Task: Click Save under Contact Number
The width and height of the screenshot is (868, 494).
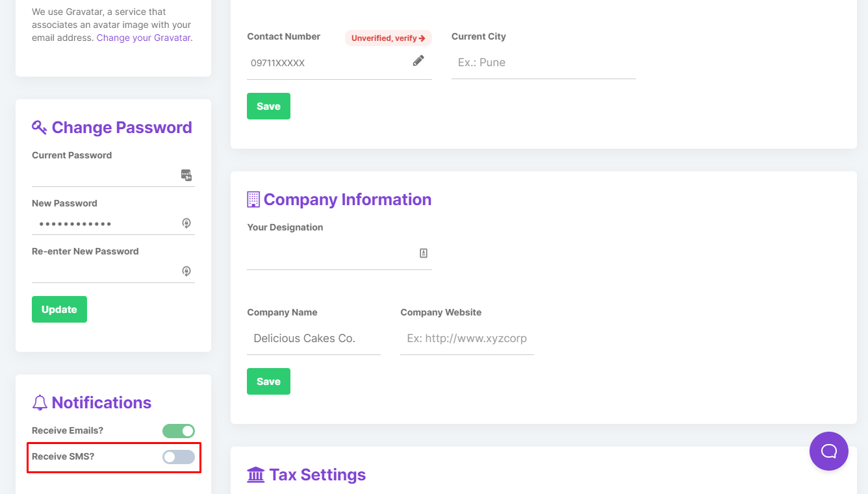Action: [268, 106]
